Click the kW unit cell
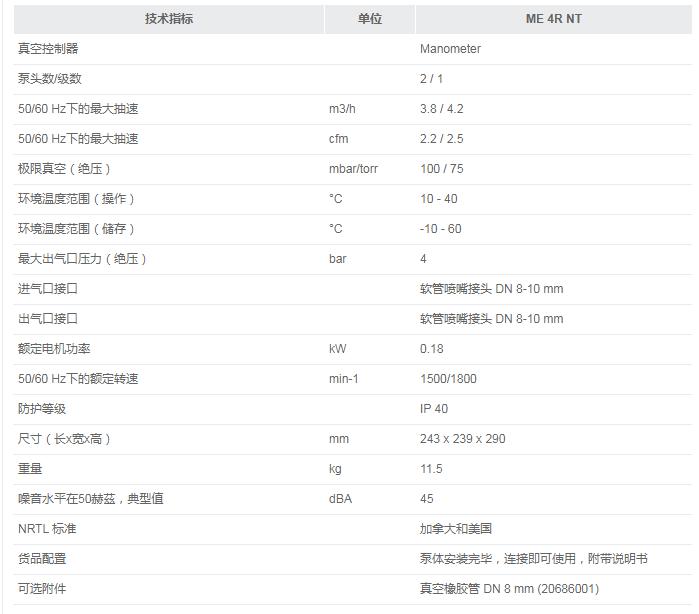The height and width of the screenshot is (614, 699). 337,349
